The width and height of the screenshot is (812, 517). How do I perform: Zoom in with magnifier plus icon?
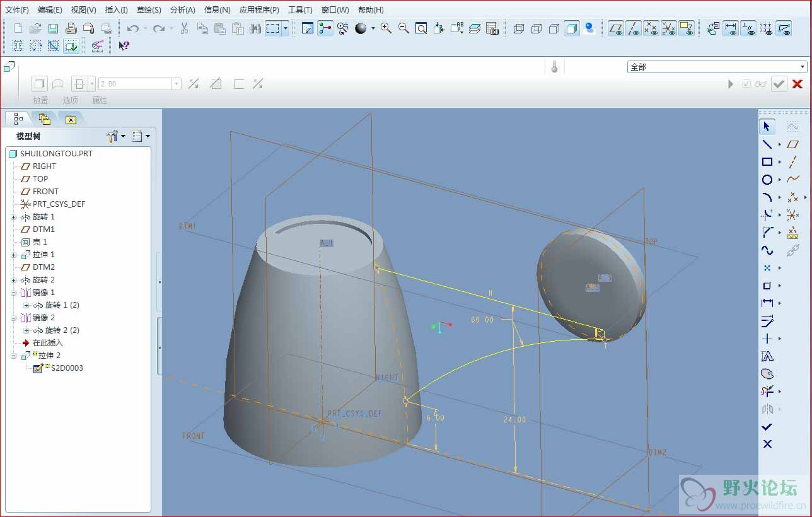click(x=386, y=28)
